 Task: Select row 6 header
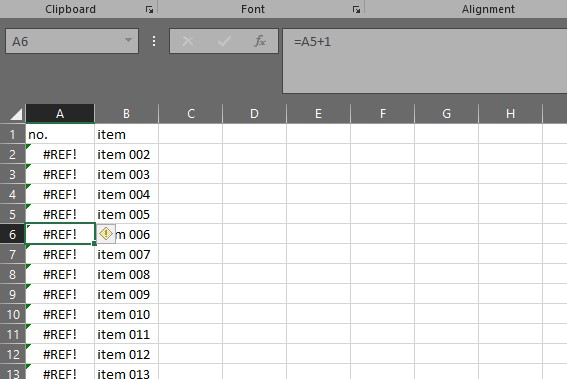pyautogui.click(x=12, y=234)
